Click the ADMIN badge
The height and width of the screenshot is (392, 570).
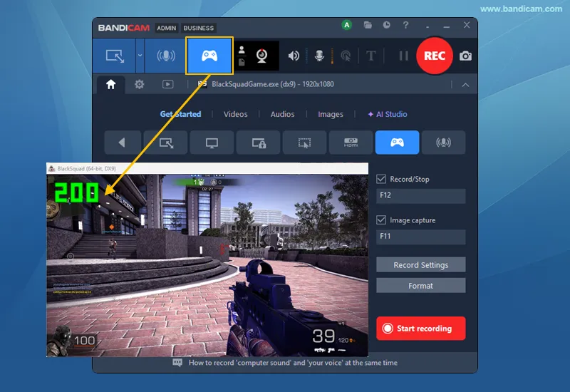(x=167, y=28)
